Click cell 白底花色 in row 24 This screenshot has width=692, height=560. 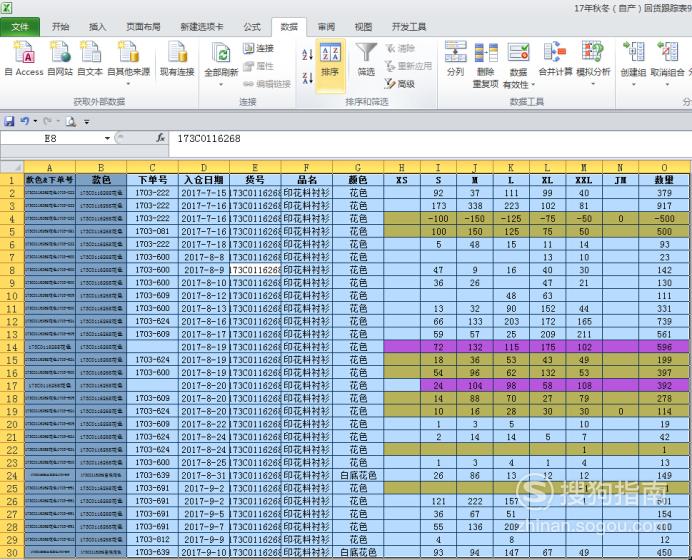point(358,475)
